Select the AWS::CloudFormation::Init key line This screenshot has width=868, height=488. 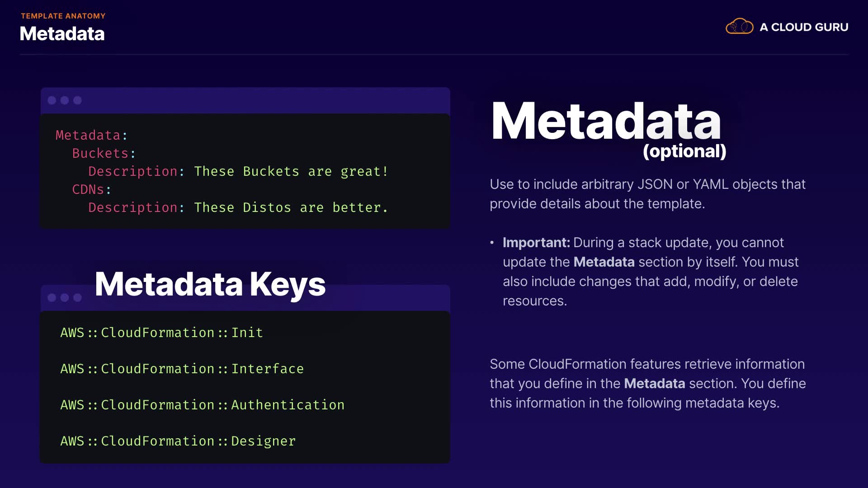tap(161, 333)
